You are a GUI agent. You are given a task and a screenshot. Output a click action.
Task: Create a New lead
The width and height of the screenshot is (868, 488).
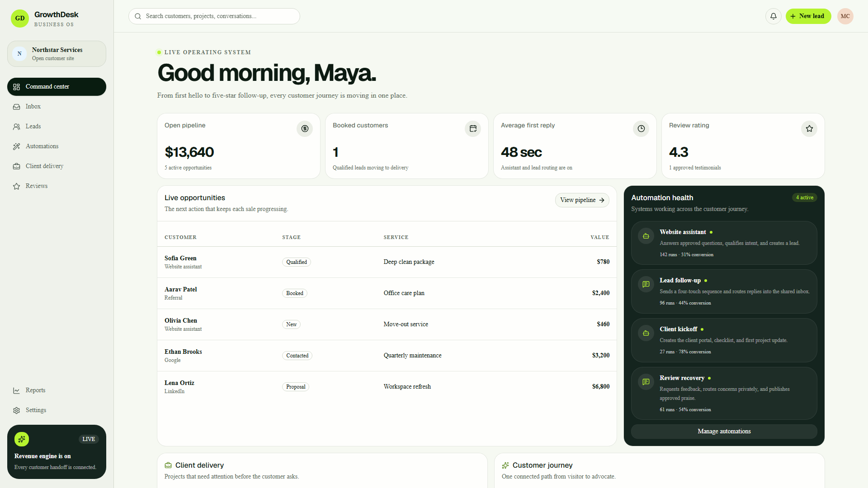tap(808, 16)
